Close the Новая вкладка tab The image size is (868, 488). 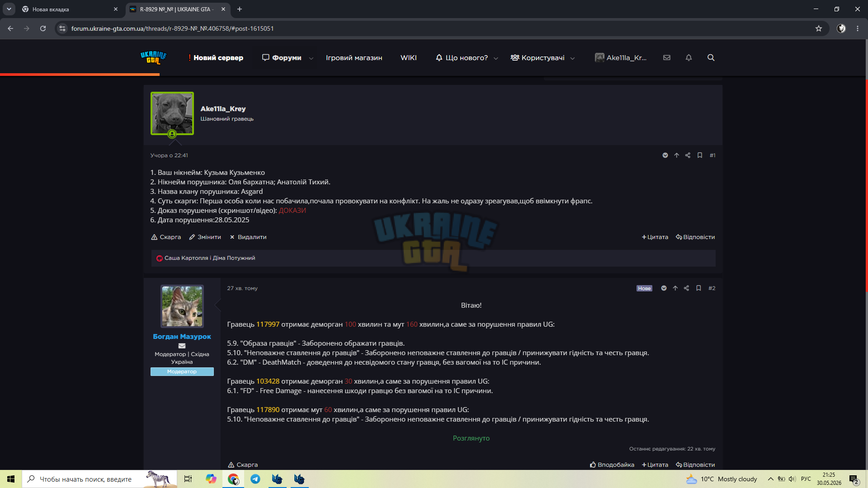tap(116, 9)
